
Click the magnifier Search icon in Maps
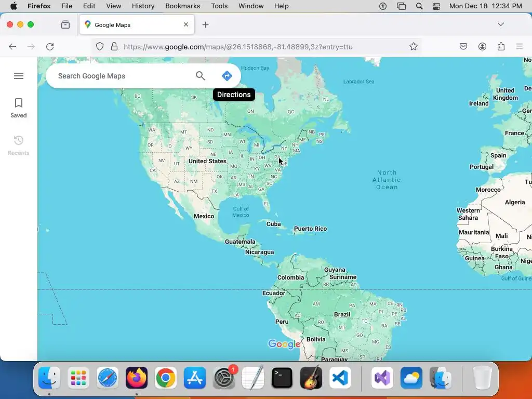pyautogui.click(x=200, y=76)
